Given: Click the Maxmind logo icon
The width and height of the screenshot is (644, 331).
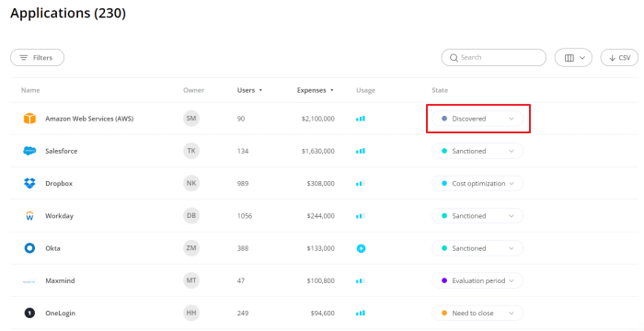Looking at the screenshot, I should (29, 281).
